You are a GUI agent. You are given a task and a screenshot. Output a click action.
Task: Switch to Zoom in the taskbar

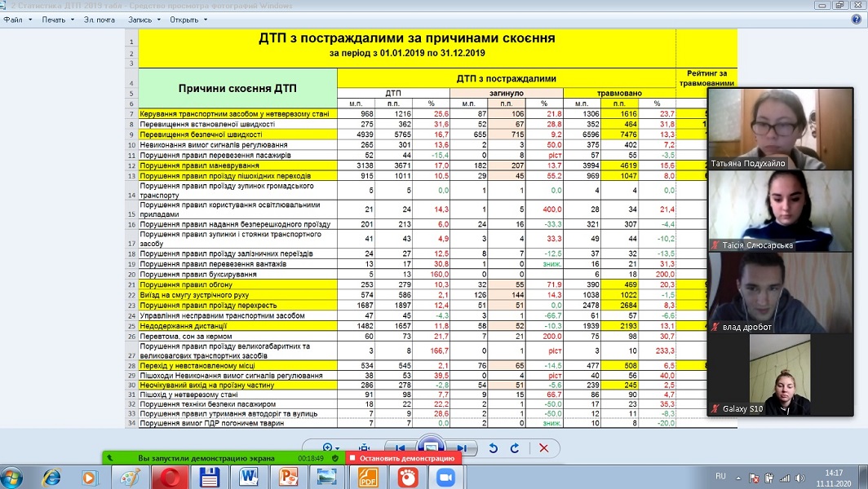coord(445,478)
